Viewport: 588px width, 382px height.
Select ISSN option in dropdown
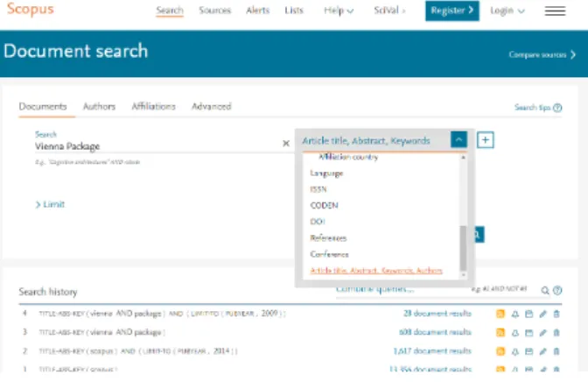pos(318,189)
